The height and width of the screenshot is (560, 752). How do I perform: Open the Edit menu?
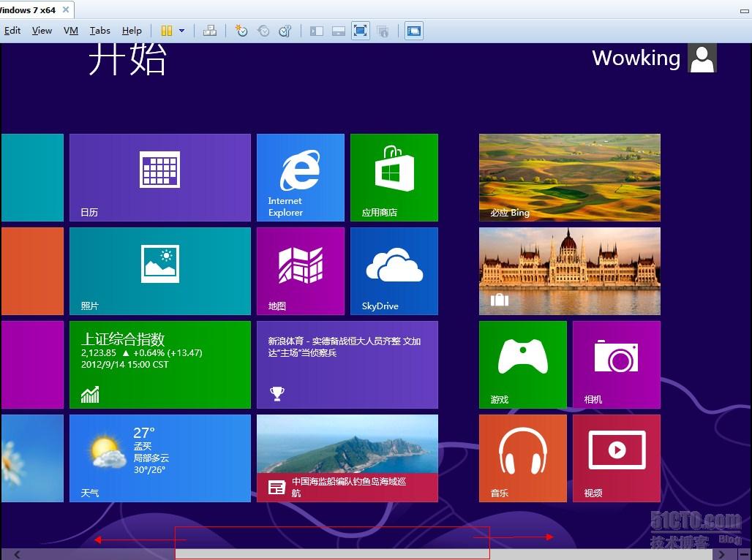click(x=12, y=31)
